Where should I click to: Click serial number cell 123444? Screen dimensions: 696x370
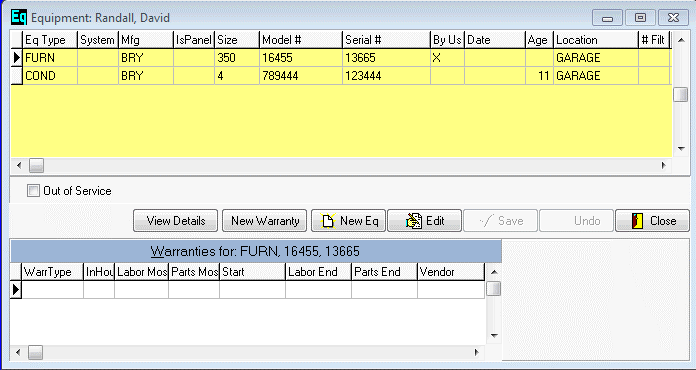(387, 75)
